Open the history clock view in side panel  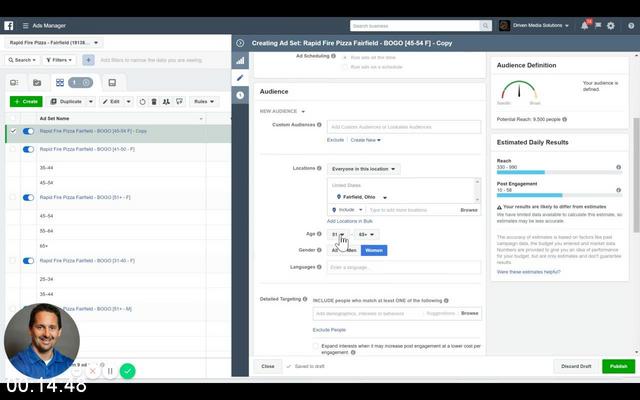pos(240,95)
